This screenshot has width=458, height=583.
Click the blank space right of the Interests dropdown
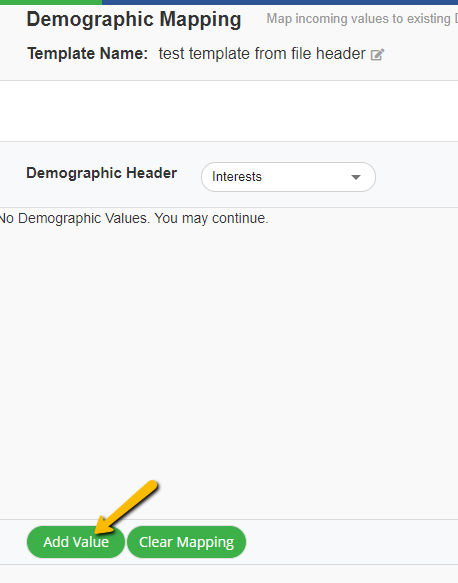(417, 177)
